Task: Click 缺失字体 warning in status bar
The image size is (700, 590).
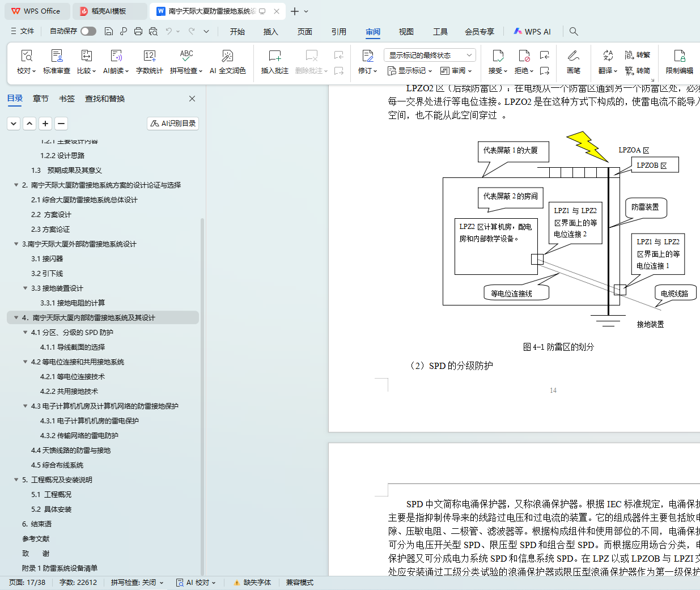Action: click(x=252, y=583)
